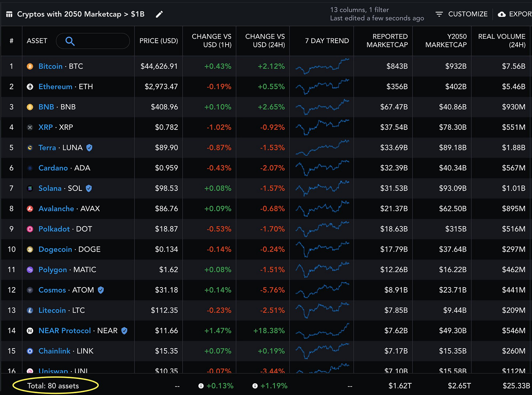This screenshot has width=532, height=395.
Task: Click the Chainlink coin logo
Action: (x=30, y=351)
